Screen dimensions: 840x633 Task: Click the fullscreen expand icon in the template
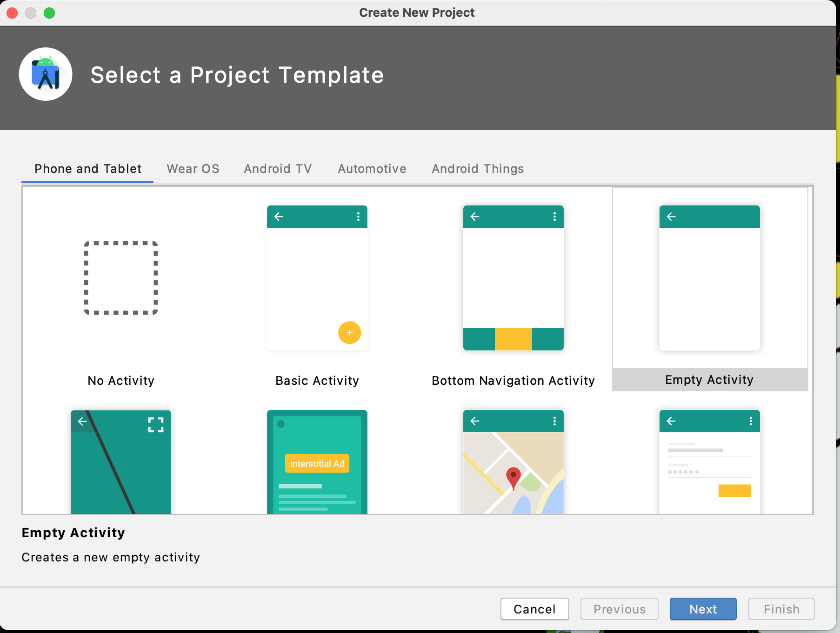(156, 425)
